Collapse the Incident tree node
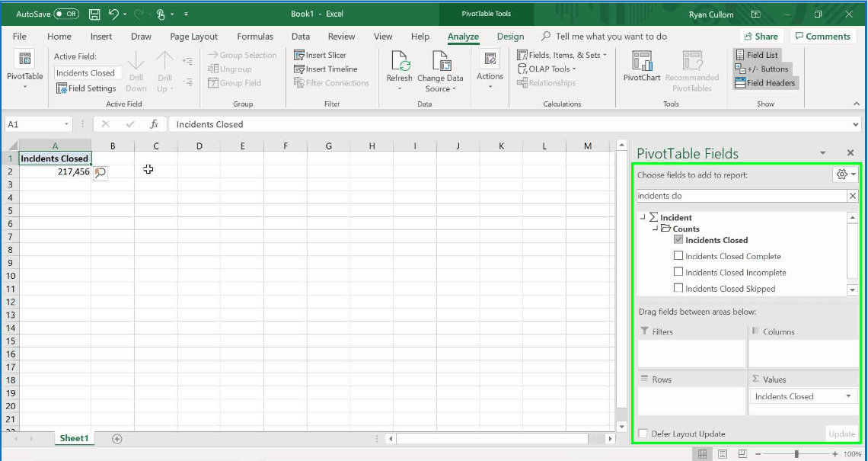Image resolution: width=868 pixels, height=461 pixels. point(643,217)
